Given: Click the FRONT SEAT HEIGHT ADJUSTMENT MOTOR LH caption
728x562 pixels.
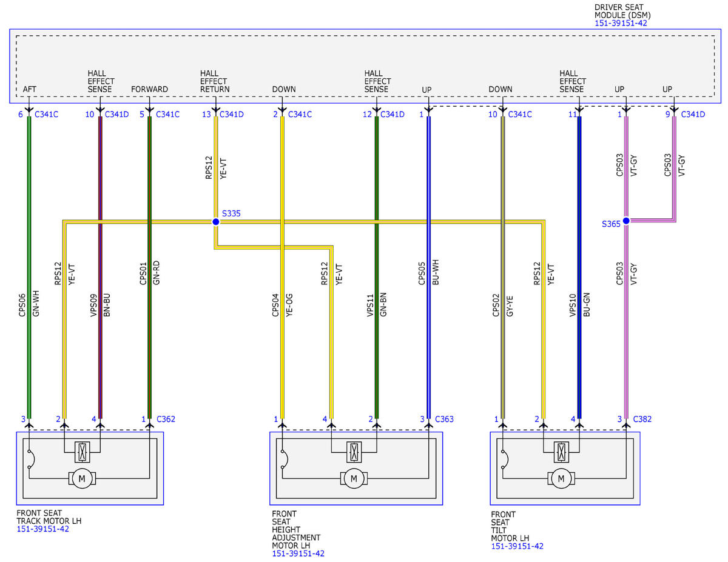Looking at the screenshot, I should coord(296,529).
